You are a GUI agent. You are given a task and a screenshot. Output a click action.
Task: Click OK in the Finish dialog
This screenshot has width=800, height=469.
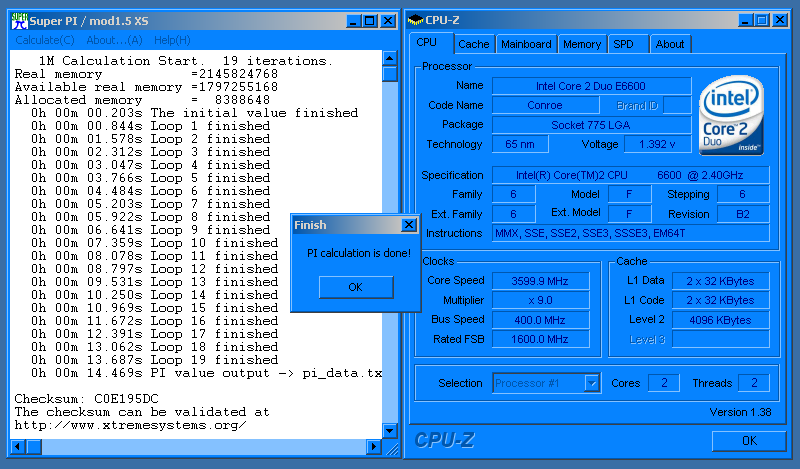356,287
